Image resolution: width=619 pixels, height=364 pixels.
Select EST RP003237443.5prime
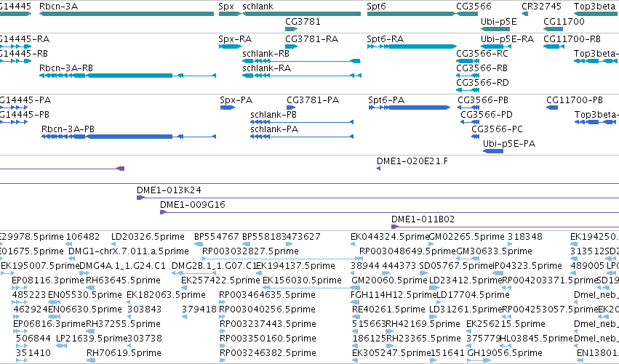[268, 324]
